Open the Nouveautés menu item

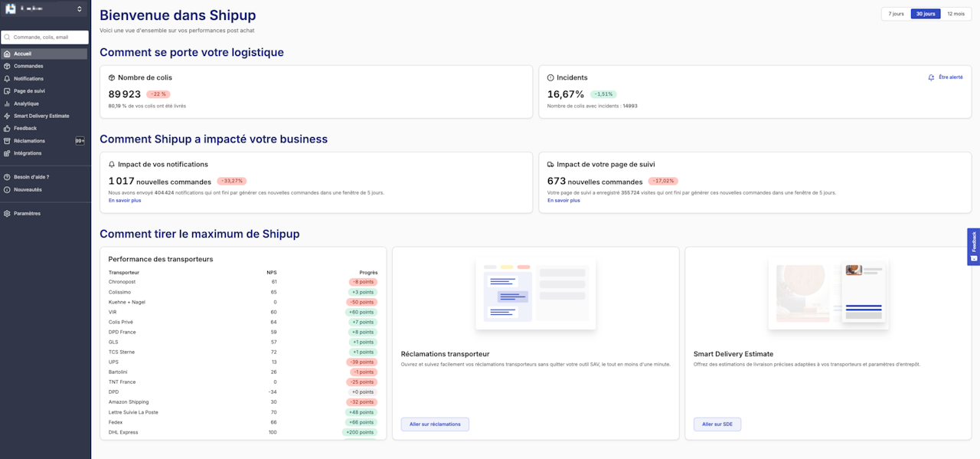[28, 189]
